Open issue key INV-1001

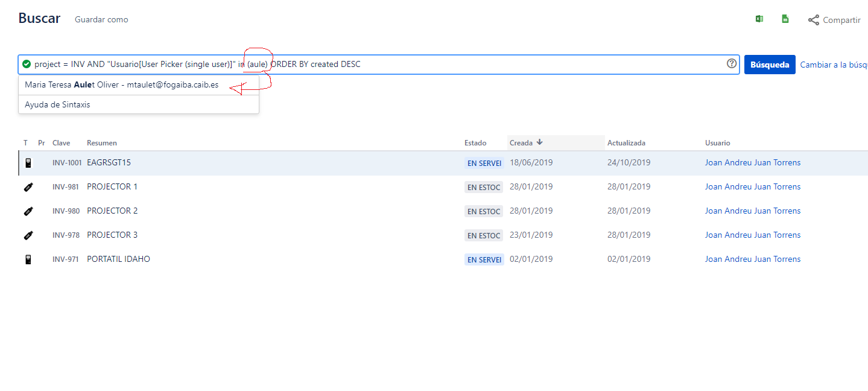67,163
